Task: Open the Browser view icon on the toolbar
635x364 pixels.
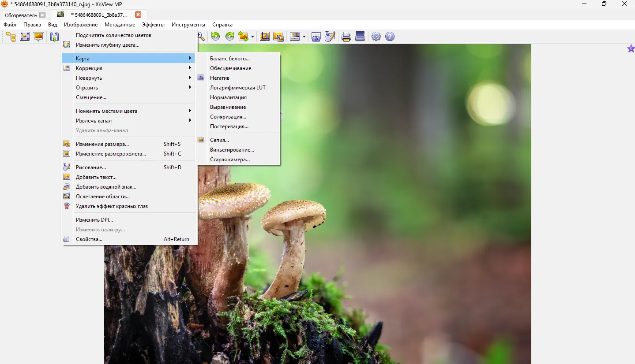Action: [x=10, y=37]
